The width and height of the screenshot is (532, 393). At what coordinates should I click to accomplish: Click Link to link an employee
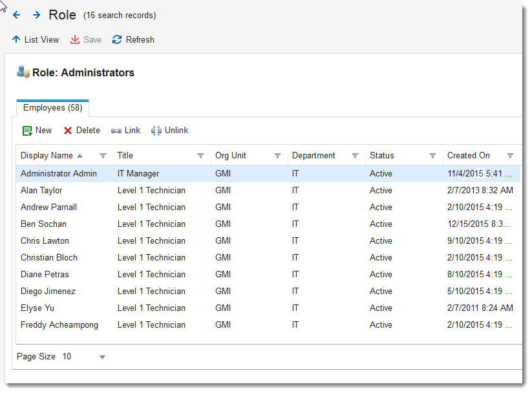click(125, 131)
